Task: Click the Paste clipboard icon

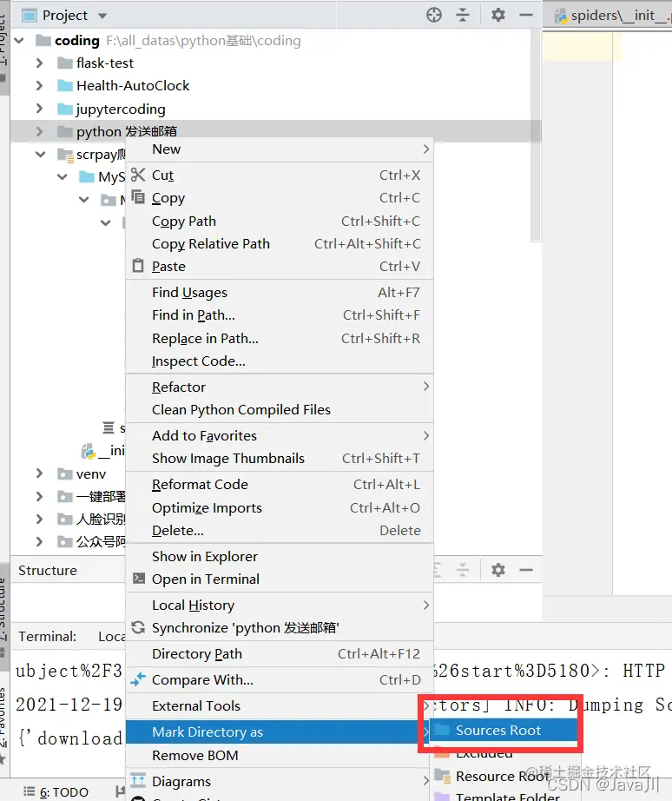Action: click(x=138, y=266)
